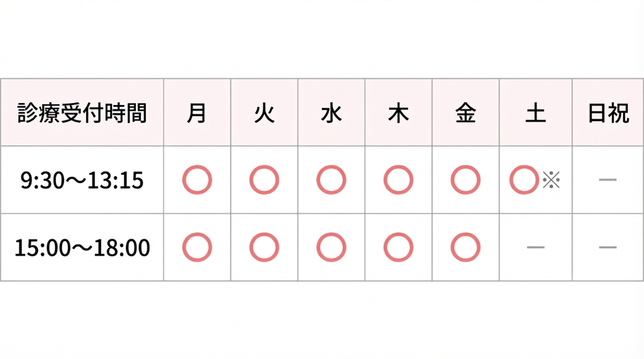The image size is (644, 359).
Task: Click the Thursday afternoon circle mark
Action: 398,247
